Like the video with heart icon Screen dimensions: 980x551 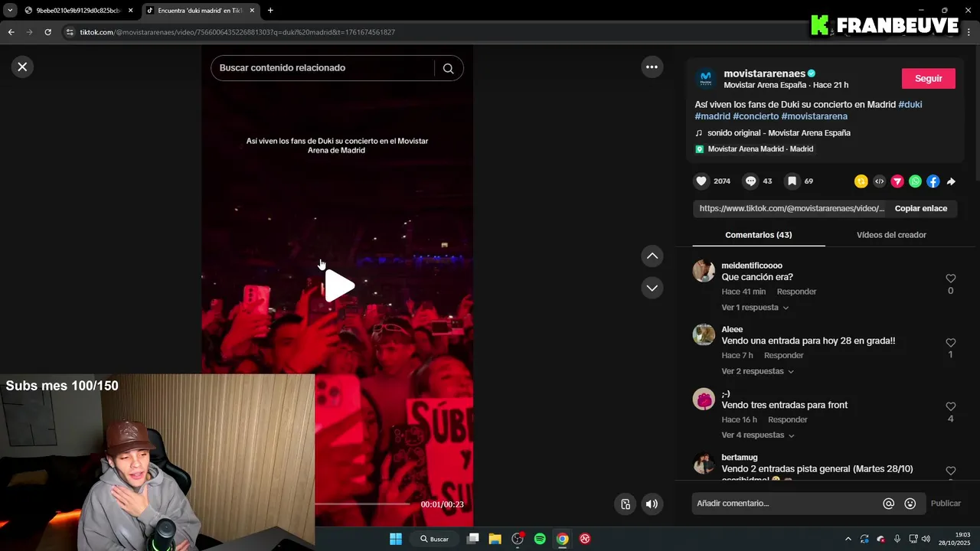(x=701, y=181)
